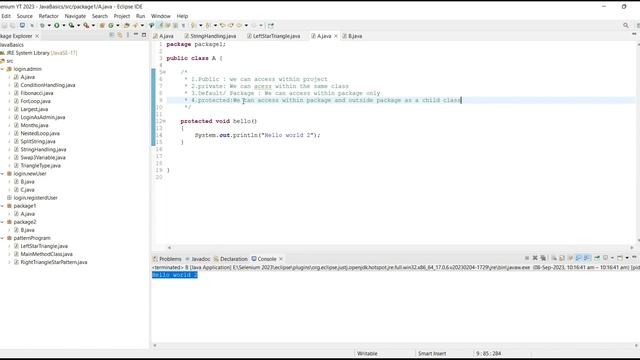Click Display Selected Console icon
640x360 pixels.
[605, 258]
